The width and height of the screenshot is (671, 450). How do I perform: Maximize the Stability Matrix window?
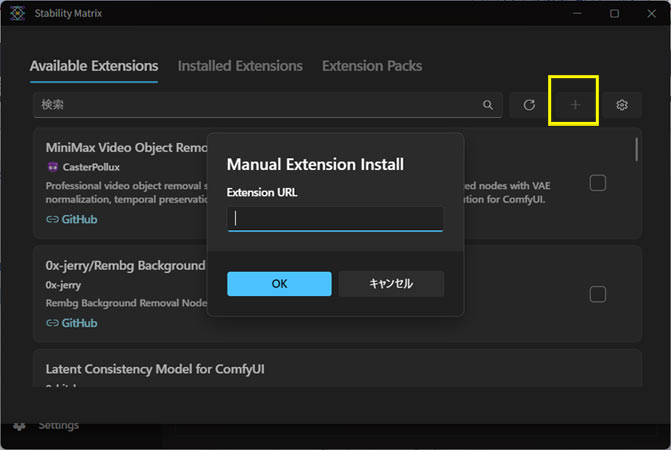[614, 14]
